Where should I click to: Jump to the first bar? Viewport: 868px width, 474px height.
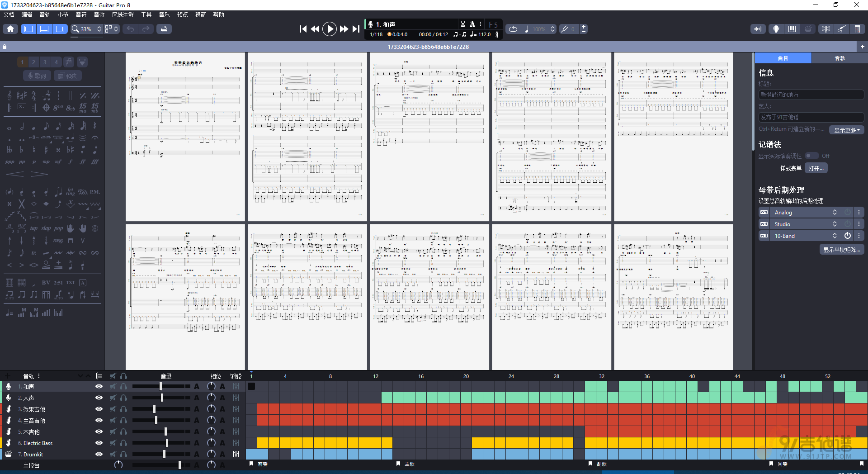point(303,29)
